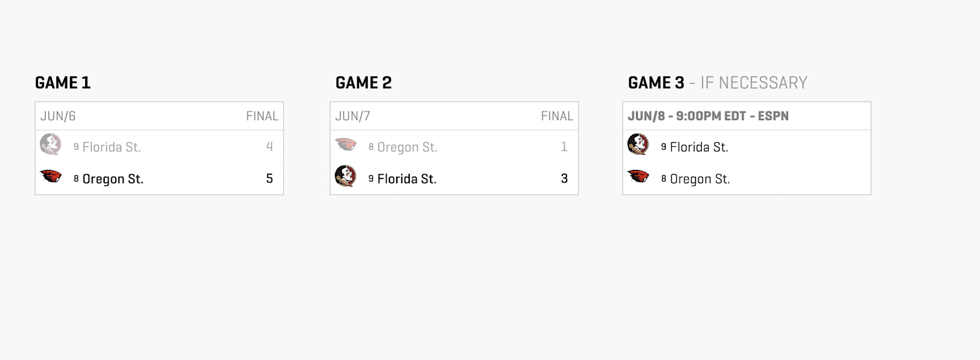980x360 pixels.
Task: Click Florida St. logo in Game 3
Action: 638,145
